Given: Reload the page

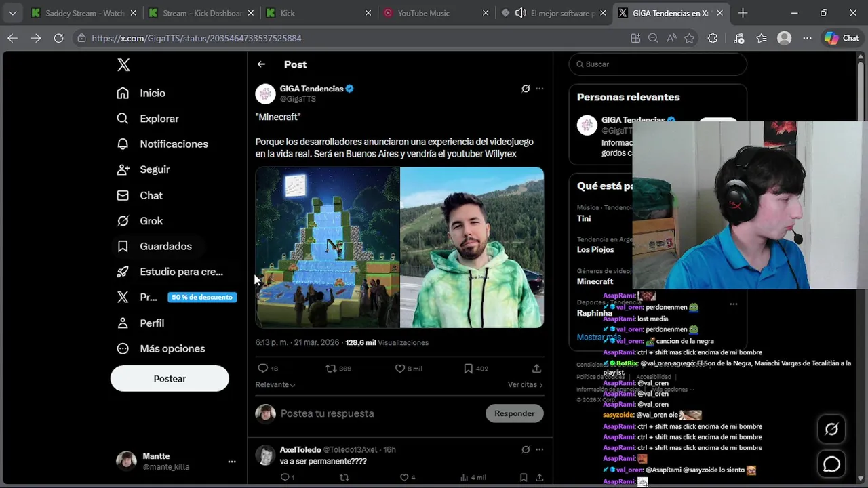Looking at the screenshot, I should pos(59,39).
